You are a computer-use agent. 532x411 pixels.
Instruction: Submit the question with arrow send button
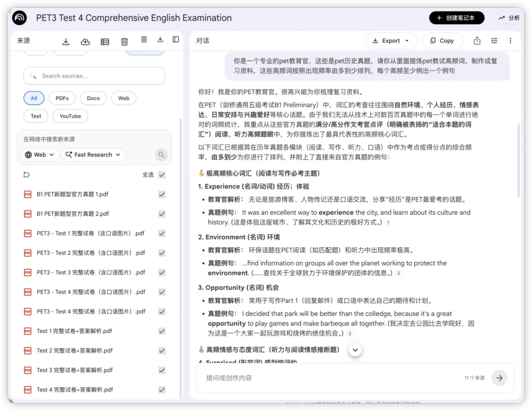point(499,378)
